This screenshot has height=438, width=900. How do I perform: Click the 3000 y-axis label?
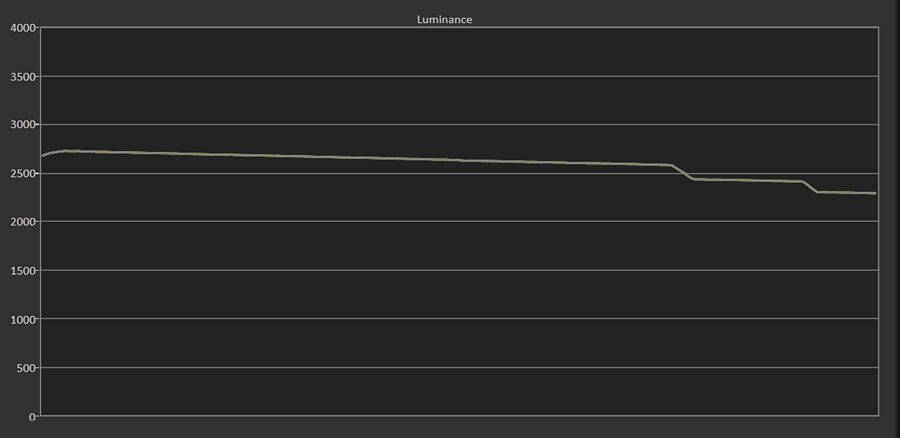(x=23, y=125)
